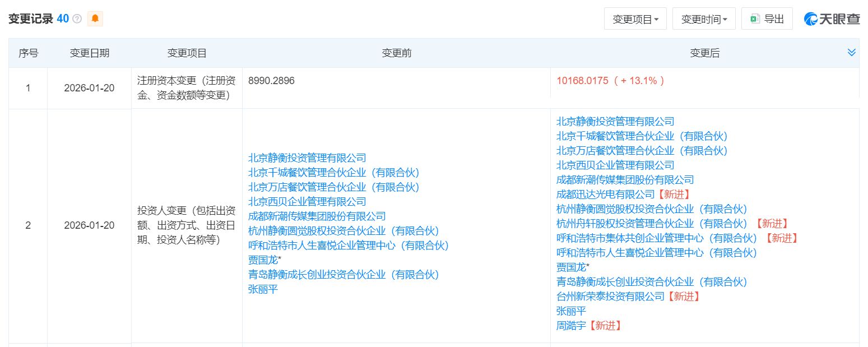Click 北京西贝企业管理有限公司 in 变更前 column
Screen dimensions: 868x347
point(307,201)
